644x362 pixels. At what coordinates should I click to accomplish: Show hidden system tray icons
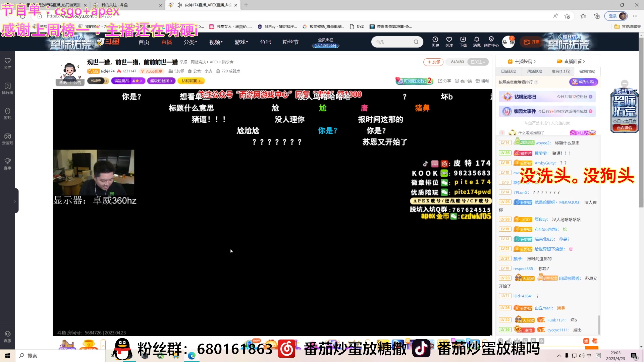pyautogui.click(x=559, y=356)
